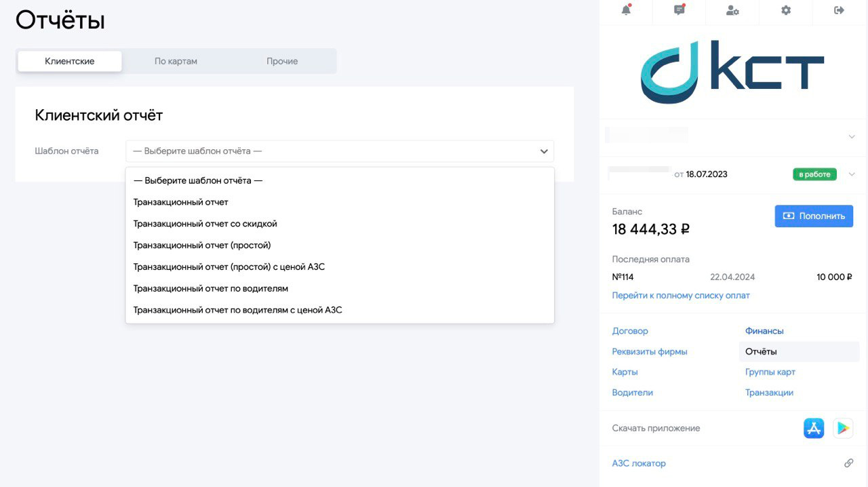868x487 pixels.
Task: Click the logout icon
Action: pyautogui.click(x=839, y=10)
